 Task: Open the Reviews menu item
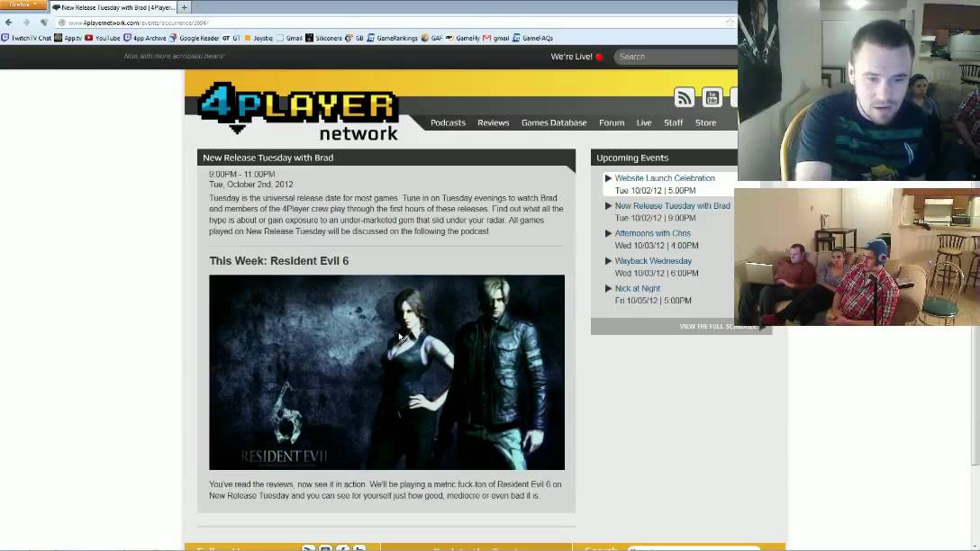493,123
